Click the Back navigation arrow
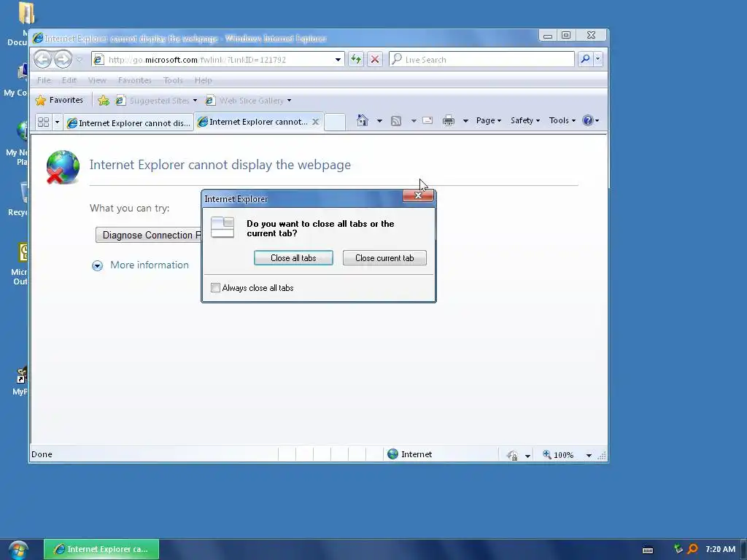Image resolution: width=747 pixels, height=560 pixels. point(43,59)
